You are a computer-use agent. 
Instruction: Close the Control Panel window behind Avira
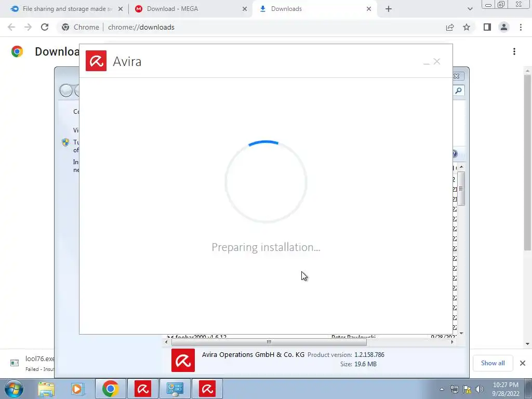(457, 76)
